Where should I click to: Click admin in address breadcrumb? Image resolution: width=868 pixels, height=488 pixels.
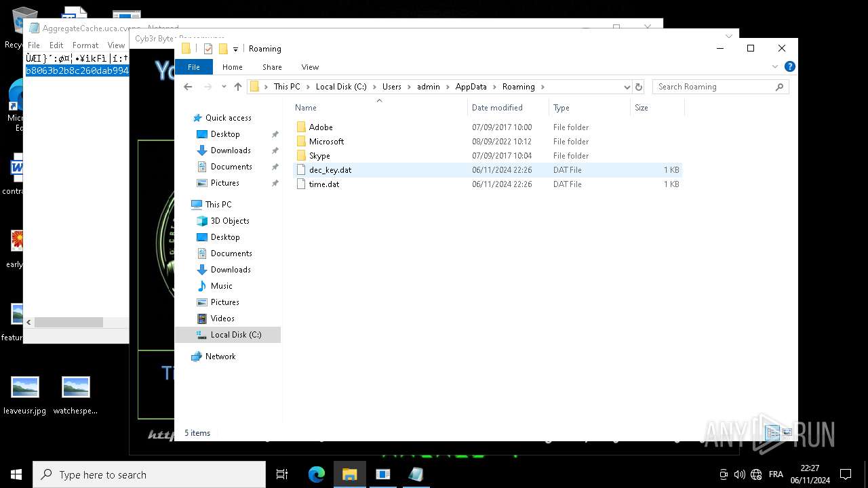(429, 87)
